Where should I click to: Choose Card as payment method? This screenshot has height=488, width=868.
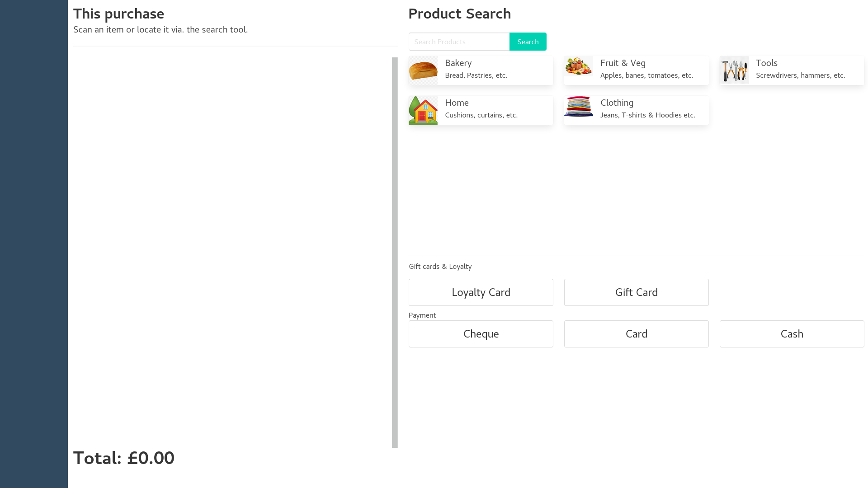(x=636, y=334)
